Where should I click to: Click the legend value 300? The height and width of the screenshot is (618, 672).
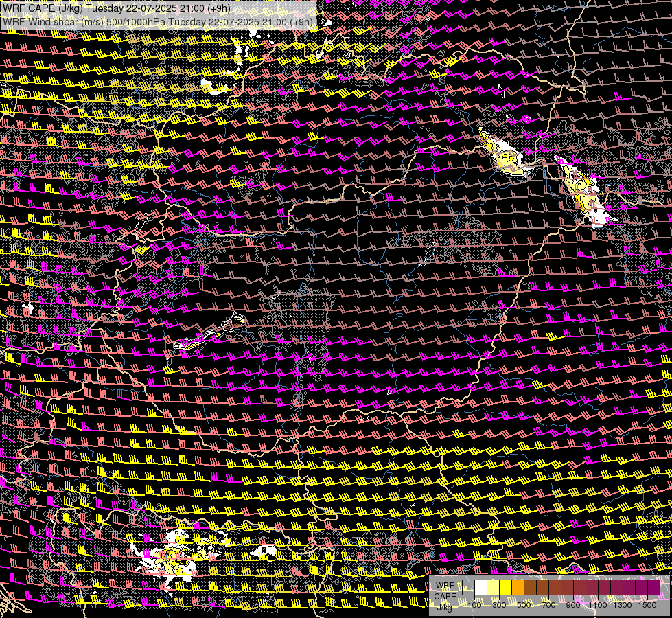[x=499, y=605]
